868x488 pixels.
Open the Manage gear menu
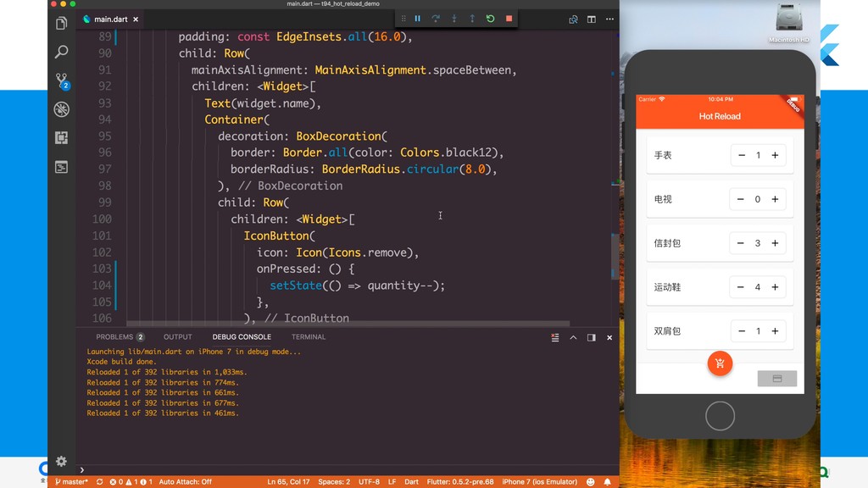pyautogui.click(x=61, y=462)
